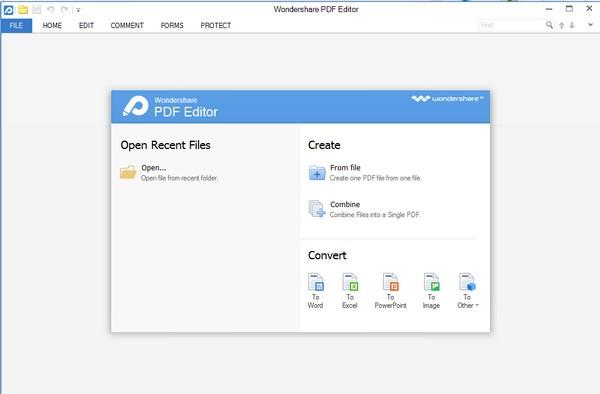Select the To Excel convert icon
This screenshot has width=600, height=394.
[350, 282]
